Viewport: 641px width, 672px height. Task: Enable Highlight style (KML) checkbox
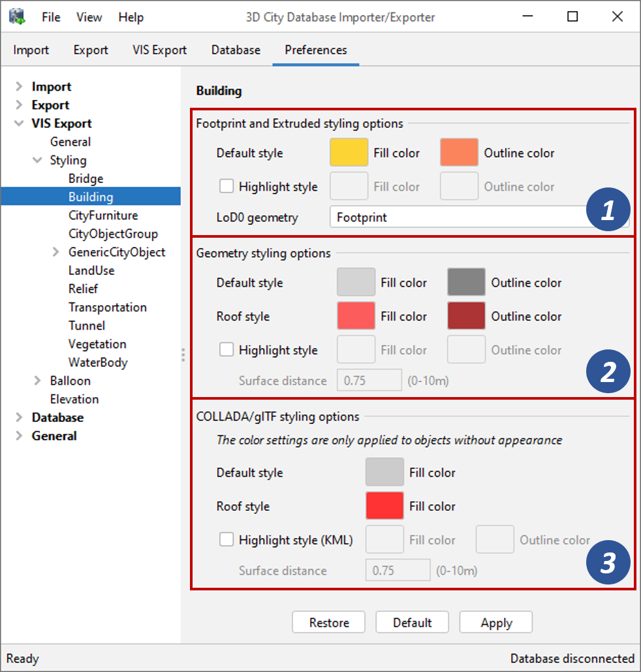coord(227,539)
